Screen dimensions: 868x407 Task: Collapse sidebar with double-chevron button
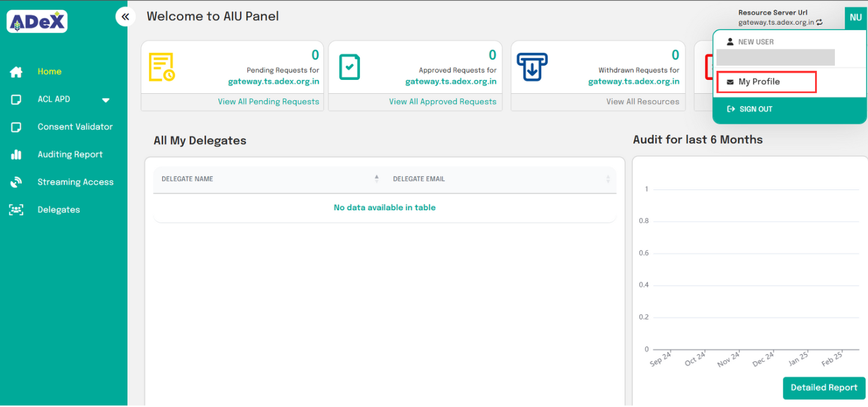[x=125, y=17]
